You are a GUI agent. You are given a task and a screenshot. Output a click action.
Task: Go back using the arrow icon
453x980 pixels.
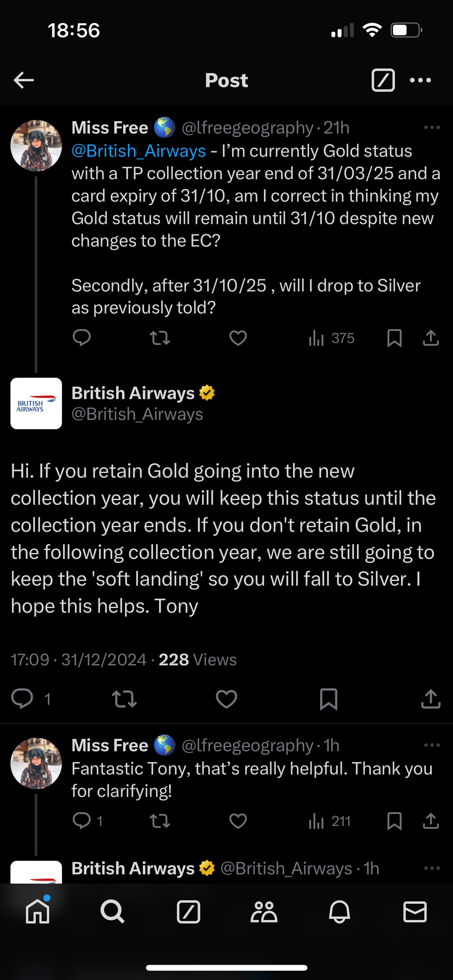[24, 80]
